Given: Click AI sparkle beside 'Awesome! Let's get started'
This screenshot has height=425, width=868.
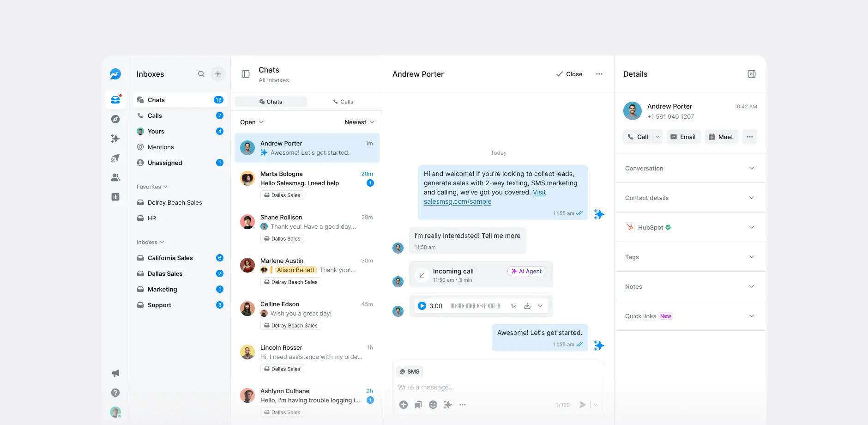Looking at the screenshot, I should tap(599, 346).
